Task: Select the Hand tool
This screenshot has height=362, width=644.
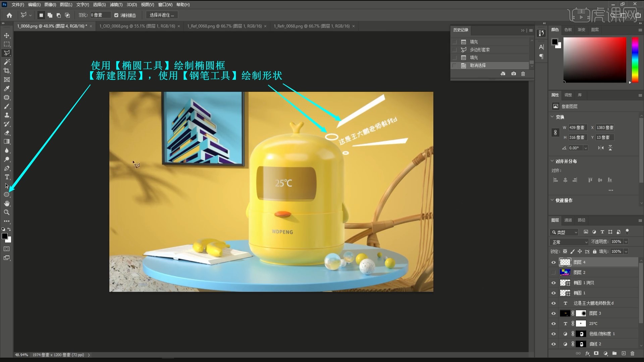Action: 6,203
